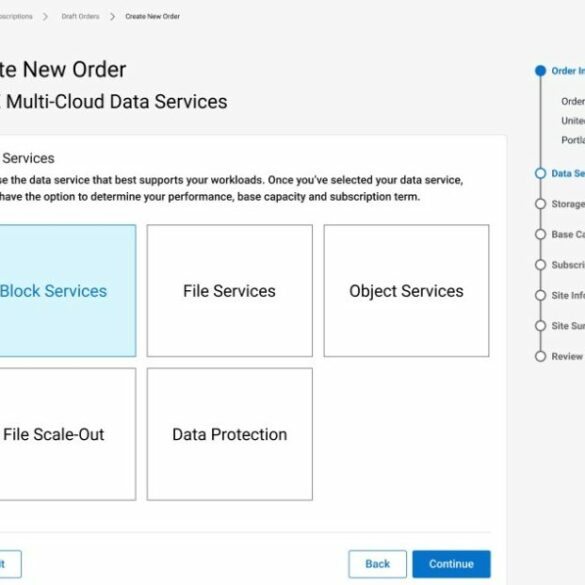Screen dimensions: 585x585
Task: Select the Block Services tile
Action: (x=68, y=291)
